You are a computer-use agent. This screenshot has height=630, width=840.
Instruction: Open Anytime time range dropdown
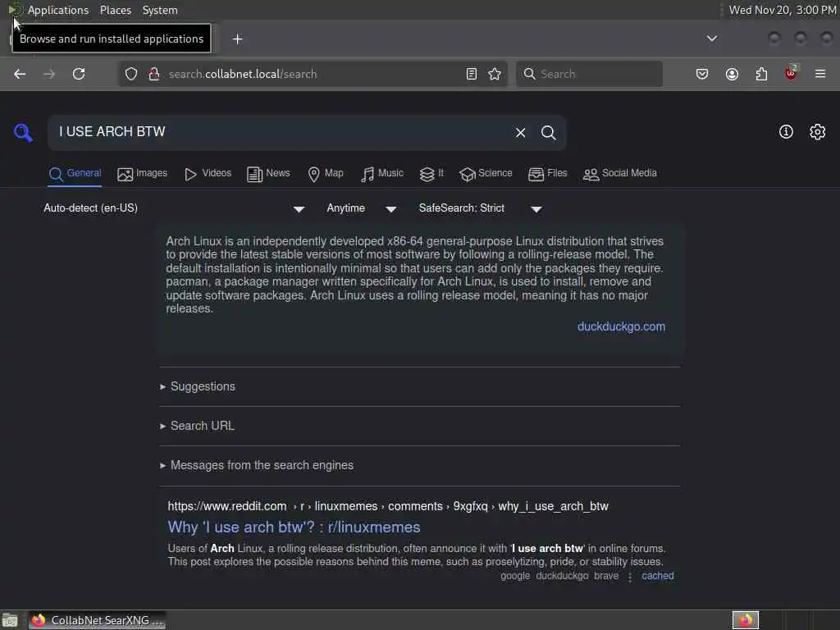362,208
